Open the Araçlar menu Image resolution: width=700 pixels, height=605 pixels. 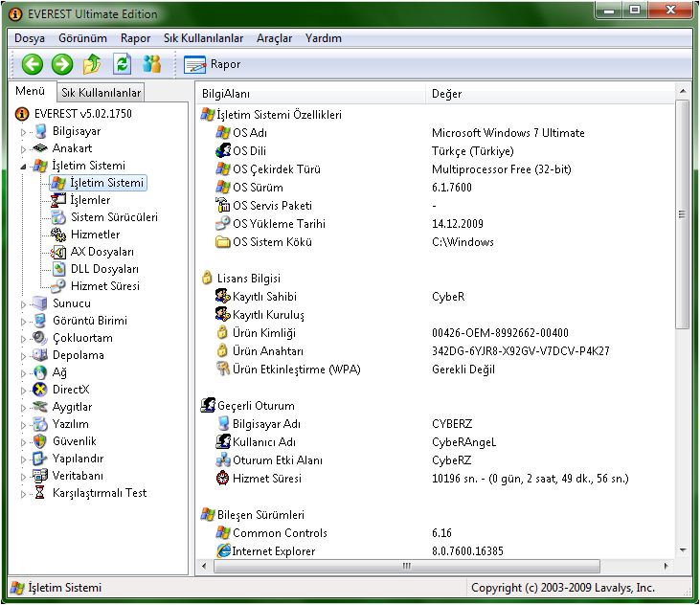pos(274,38)
